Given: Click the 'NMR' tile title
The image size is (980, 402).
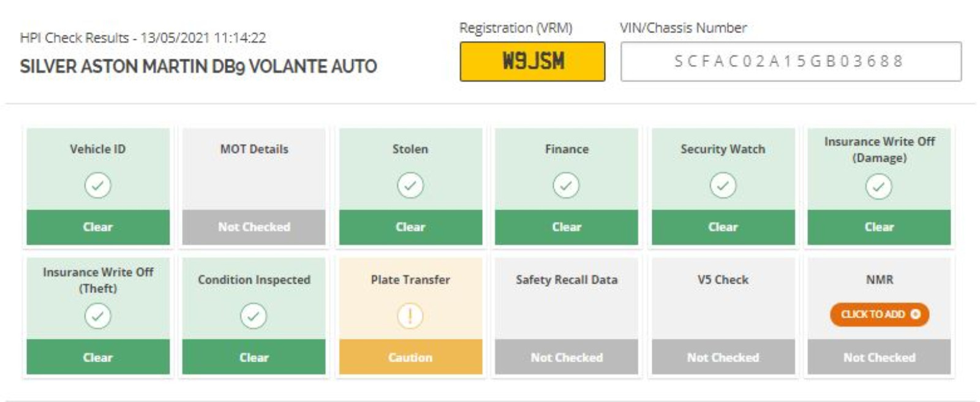Looking at the screenshot, I should coord(880,279).
